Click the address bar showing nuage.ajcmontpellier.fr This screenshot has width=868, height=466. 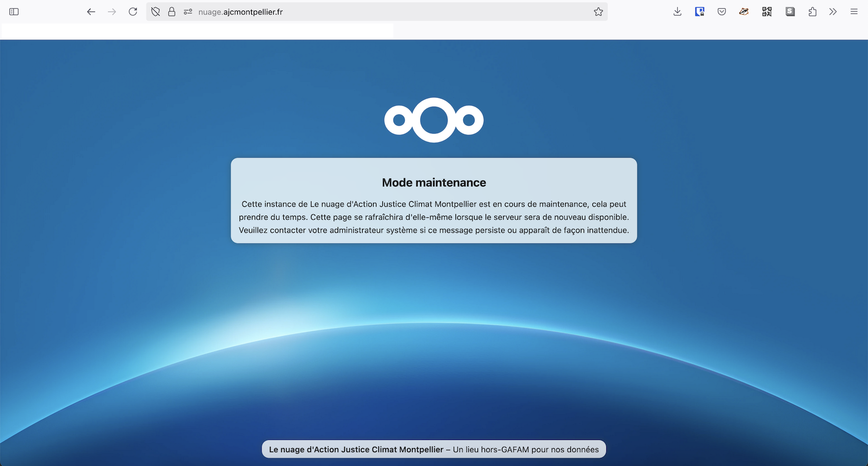pos(377,12)
